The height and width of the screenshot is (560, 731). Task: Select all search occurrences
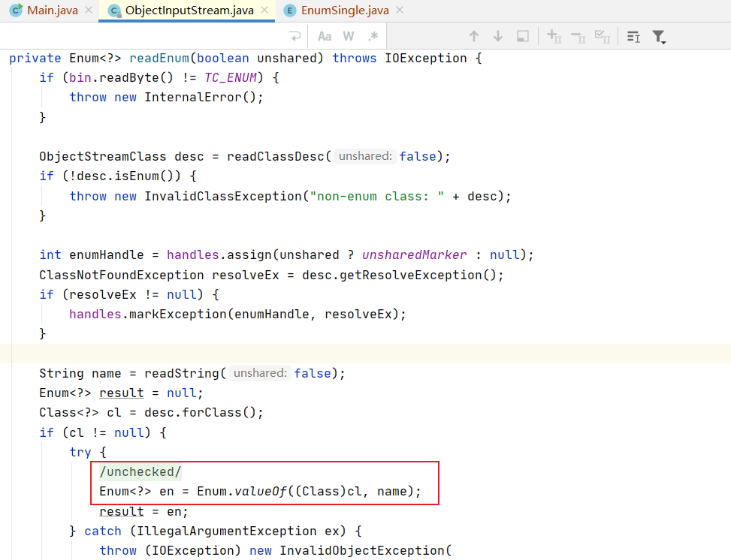pyautogui.click(x=602, y=36)
